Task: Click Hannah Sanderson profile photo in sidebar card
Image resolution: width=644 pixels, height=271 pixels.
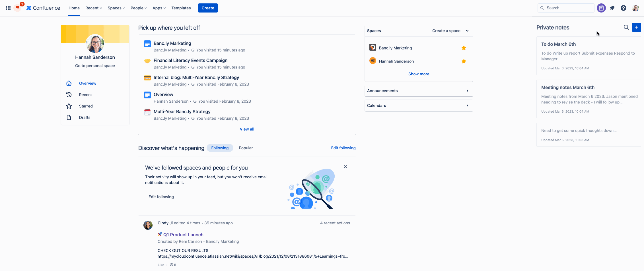Action: (x=95, y=44)
